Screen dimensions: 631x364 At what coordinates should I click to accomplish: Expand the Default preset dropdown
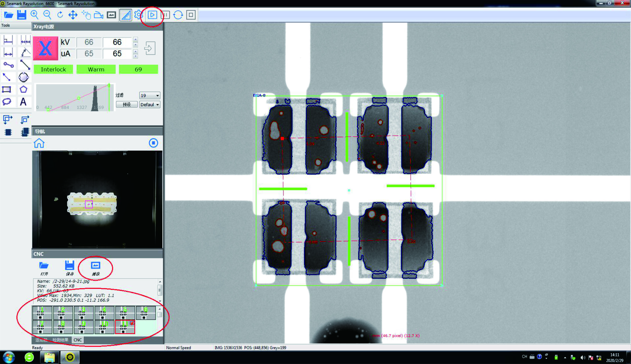[x=150, y=104]
